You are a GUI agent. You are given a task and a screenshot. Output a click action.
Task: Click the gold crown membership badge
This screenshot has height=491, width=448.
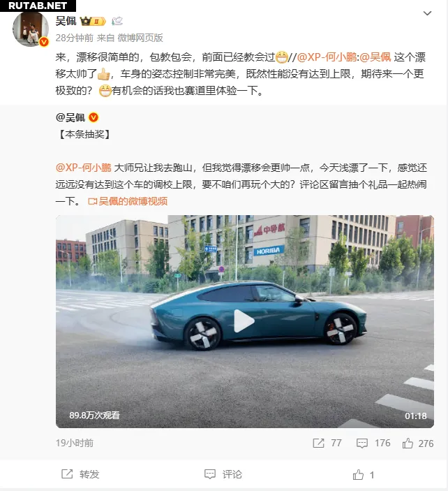pos(94,21)
